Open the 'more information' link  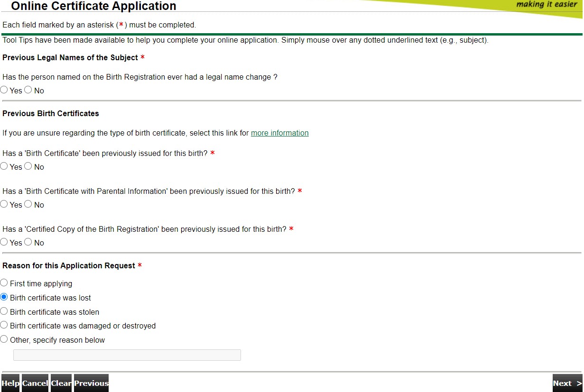280,133
